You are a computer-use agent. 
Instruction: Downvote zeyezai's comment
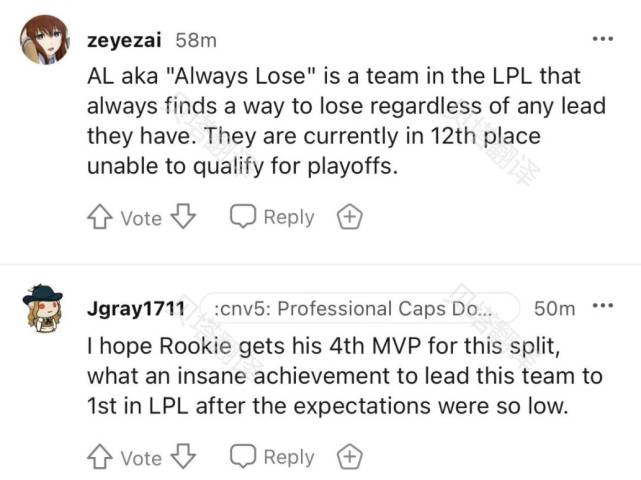pos(181,217)
